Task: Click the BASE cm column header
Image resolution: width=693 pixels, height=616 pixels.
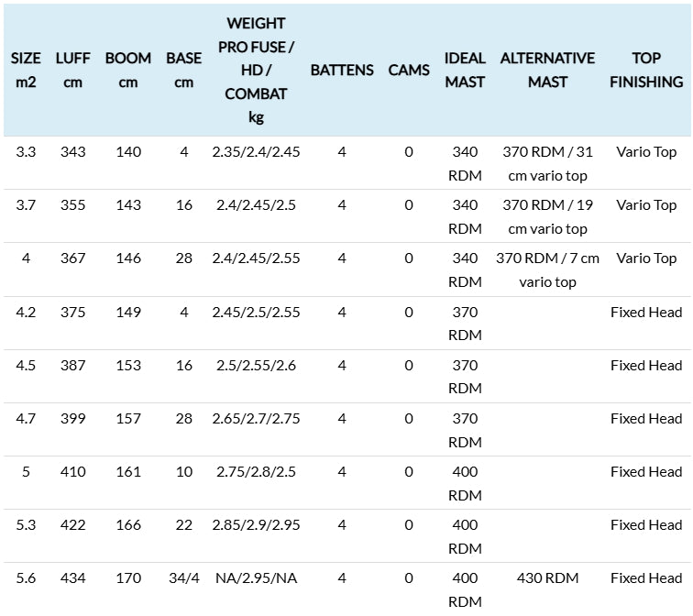Action: (x=184, y=70)
